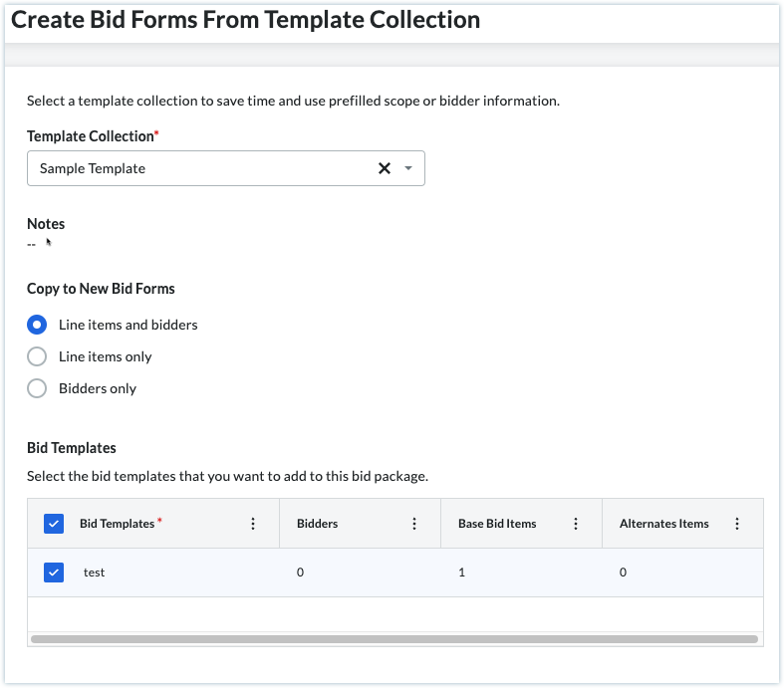
Task: Open Bidders column three-dot menu
Action: coord(414,524)
